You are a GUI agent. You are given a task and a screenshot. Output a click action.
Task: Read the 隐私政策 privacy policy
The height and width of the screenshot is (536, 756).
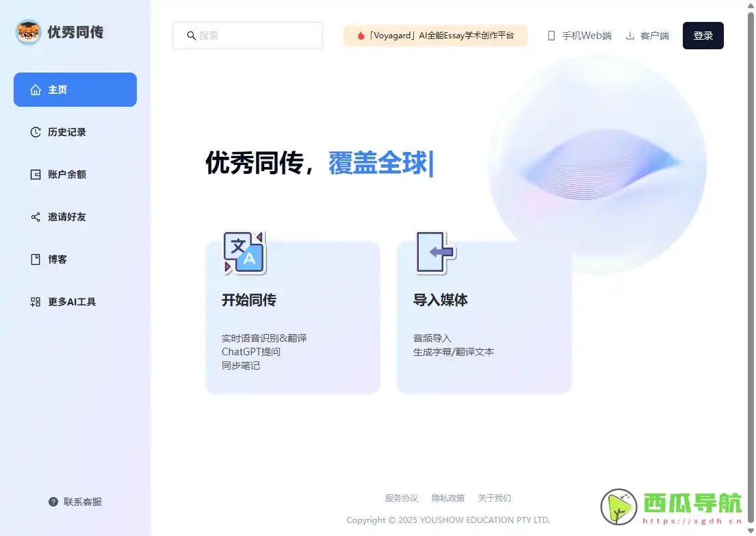pos(448,498)
